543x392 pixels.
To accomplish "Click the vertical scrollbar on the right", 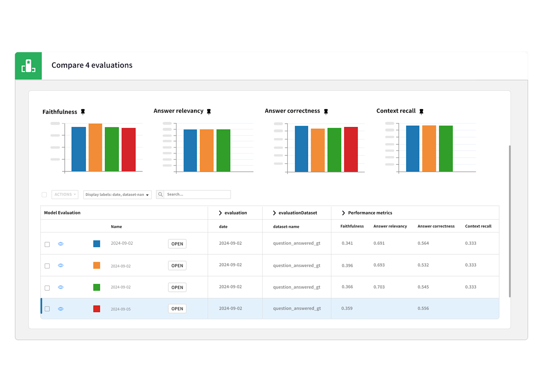I will (x=510, y=221).
